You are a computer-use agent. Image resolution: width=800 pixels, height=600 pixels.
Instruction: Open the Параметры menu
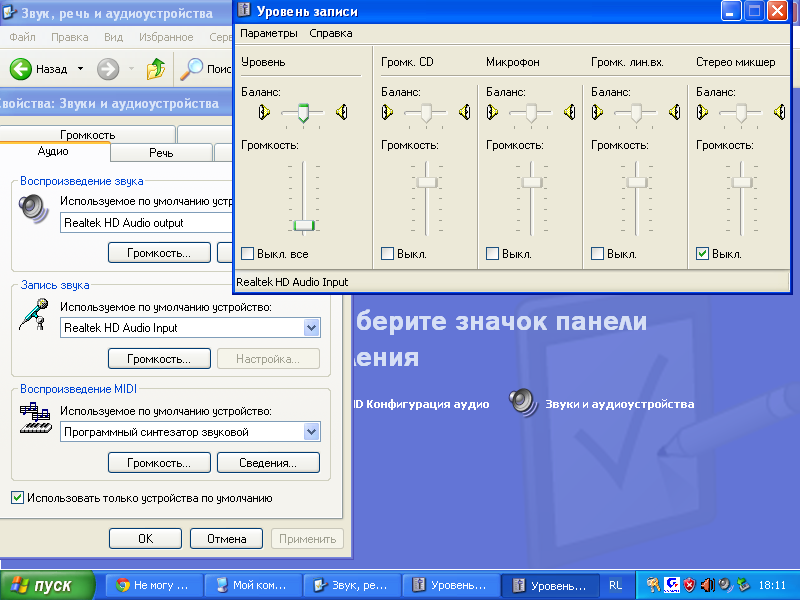pyautogui.click(x=269, y=33)
